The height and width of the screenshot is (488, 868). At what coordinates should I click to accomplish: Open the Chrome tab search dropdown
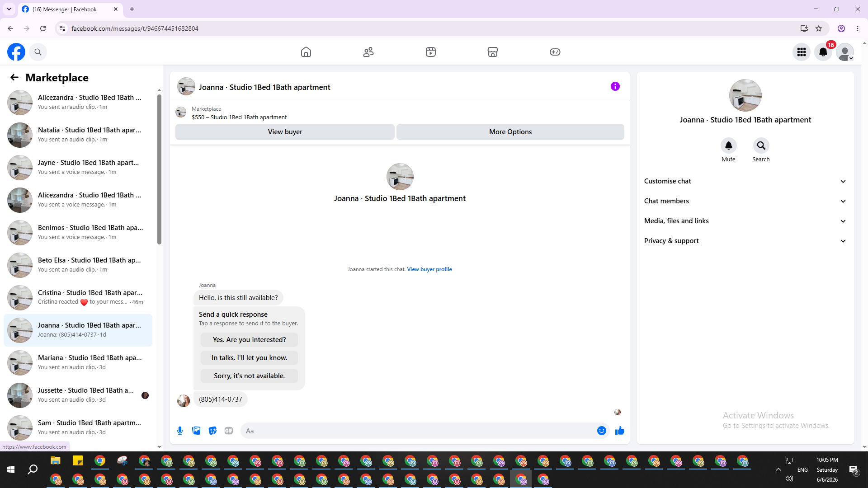(x=9, y=9)
